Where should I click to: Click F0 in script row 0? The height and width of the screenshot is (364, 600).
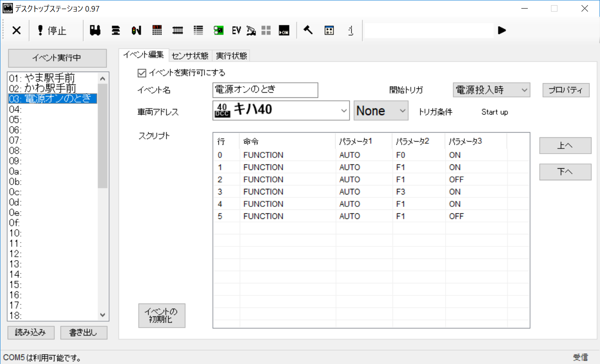(x=401, y=155)
